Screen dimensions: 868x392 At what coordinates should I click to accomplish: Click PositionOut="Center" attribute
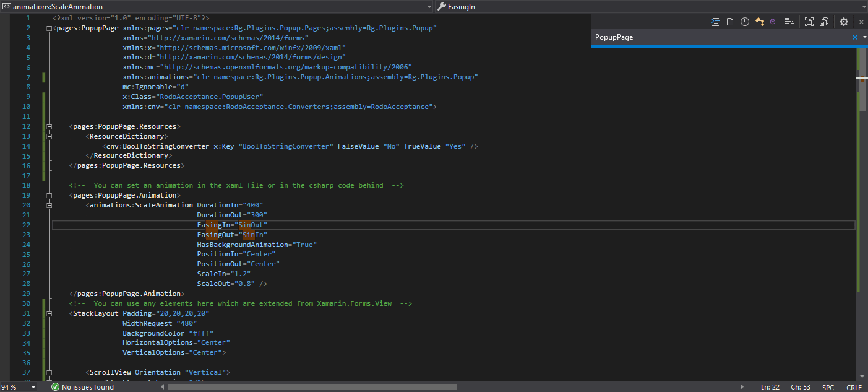click(238, 264)
